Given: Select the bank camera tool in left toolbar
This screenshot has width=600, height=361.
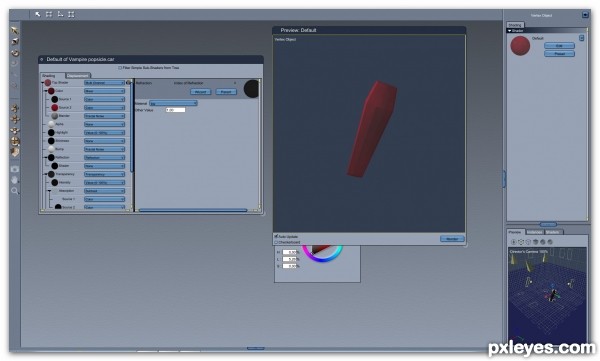Looking at the screenshot, I should (x=15, y=131).
